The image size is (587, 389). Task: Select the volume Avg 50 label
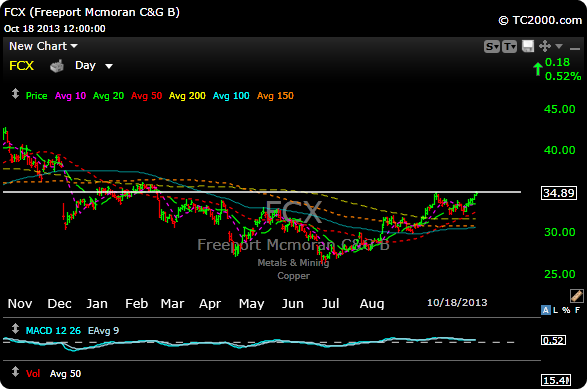(65, 374)
